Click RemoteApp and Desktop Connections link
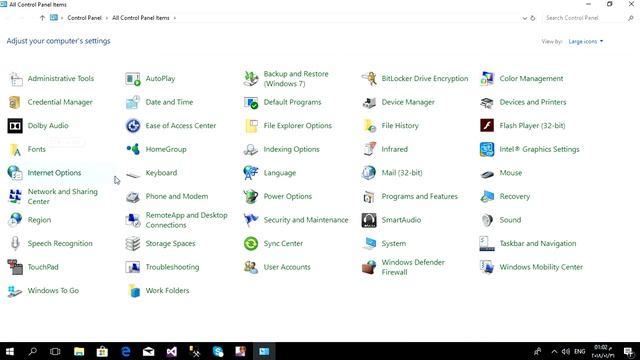This screenshot has height=360, width=640. pyautogui.click(x=187, y=220)
